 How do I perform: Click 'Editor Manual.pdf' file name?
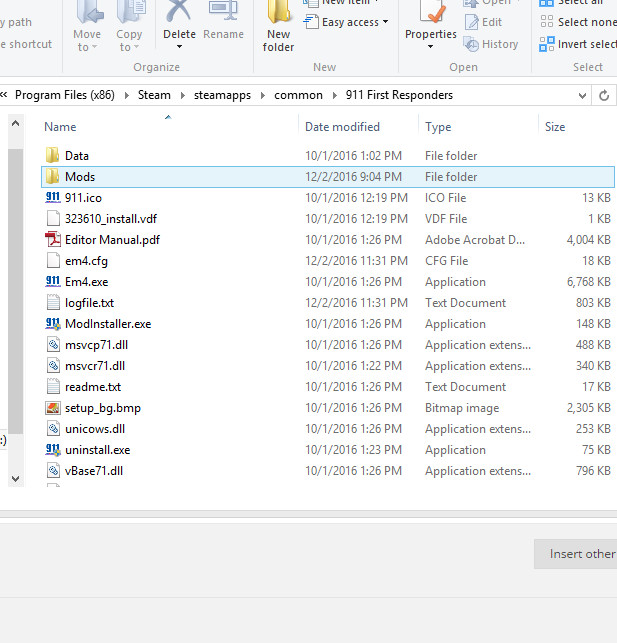tap(112, 240)
